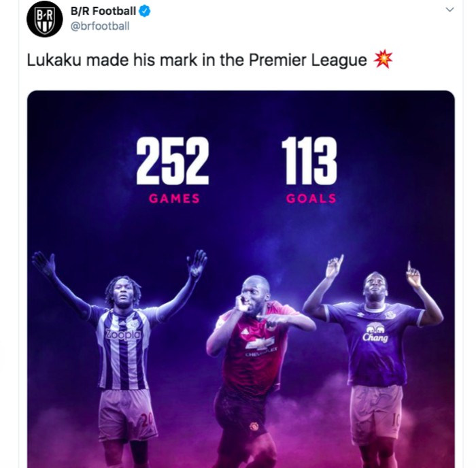Click the pink GAMES label
Screen dimensions: 476x468
(175, 199)
